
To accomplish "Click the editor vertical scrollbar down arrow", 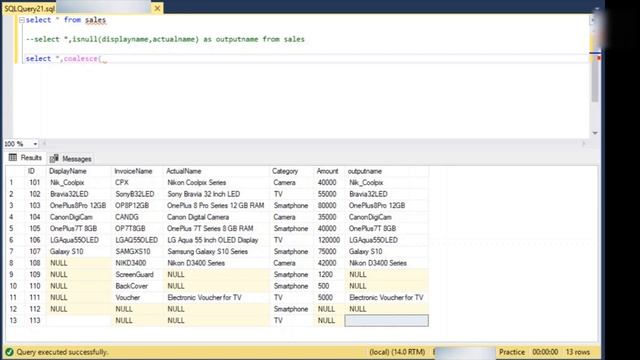I will coord(595,133).
